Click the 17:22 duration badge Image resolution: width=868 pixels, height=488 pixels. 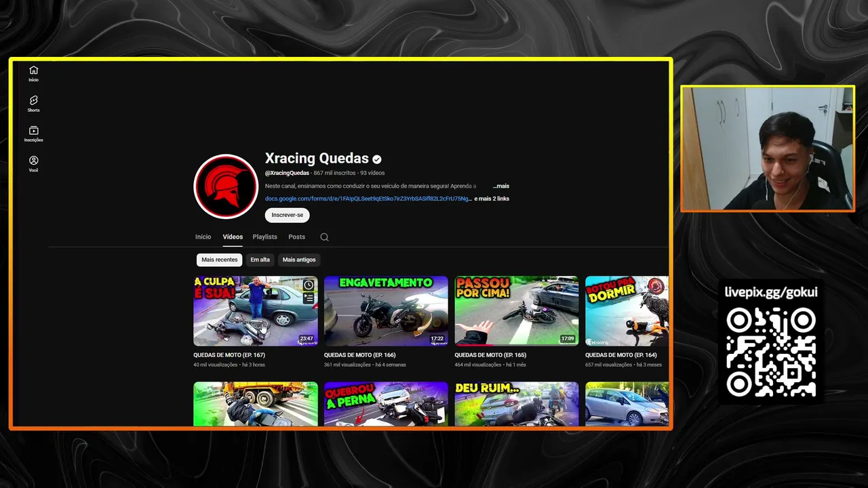(437, 339)
